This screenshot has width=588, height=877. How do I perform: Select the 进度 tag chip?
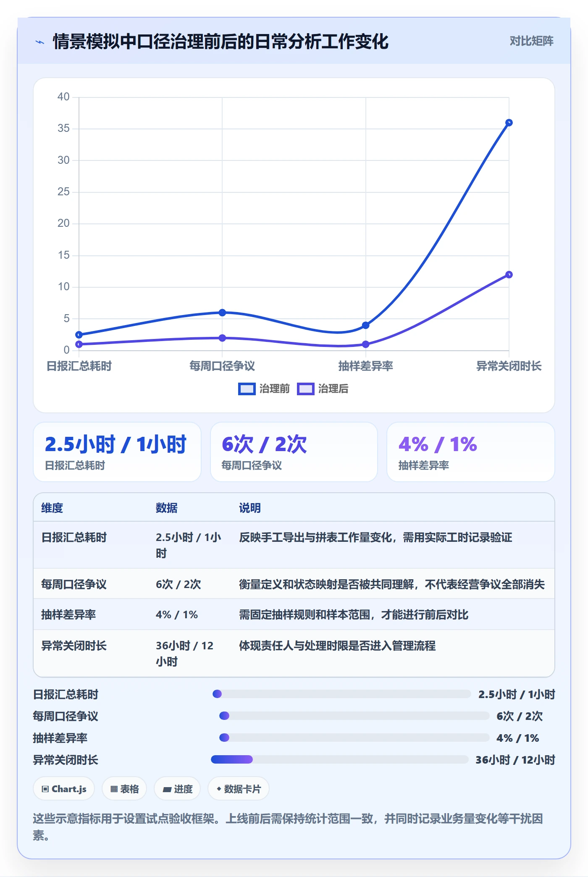coord(177,789)
